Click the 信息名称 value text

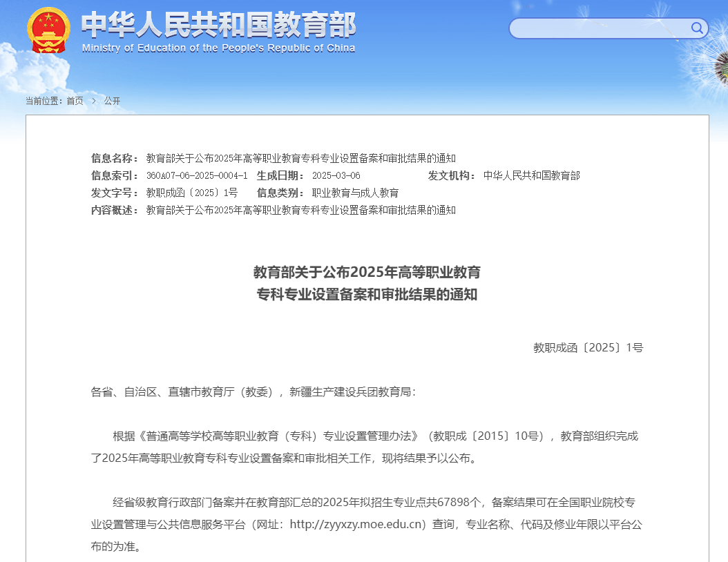300,158
